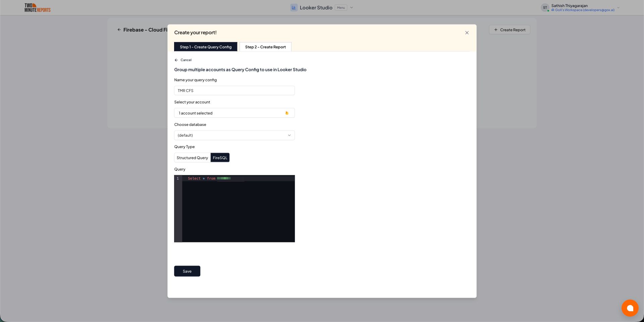Viewport: 644px width, 322px height.
Task: Click the TMR CFS name input field
Action: [x=234, y=90]
